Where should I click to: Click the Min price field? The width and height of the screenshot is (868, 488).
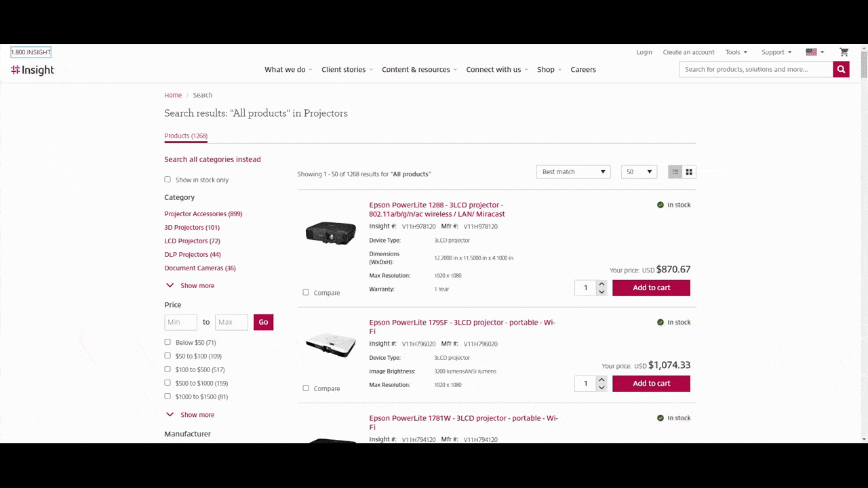click(180, 322)
